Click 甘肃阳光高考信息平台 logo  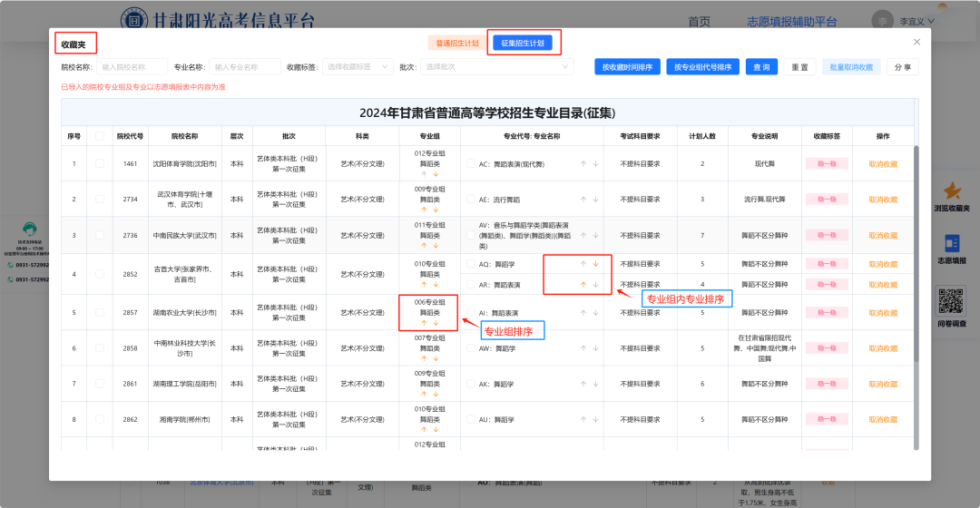coord(218,19)
